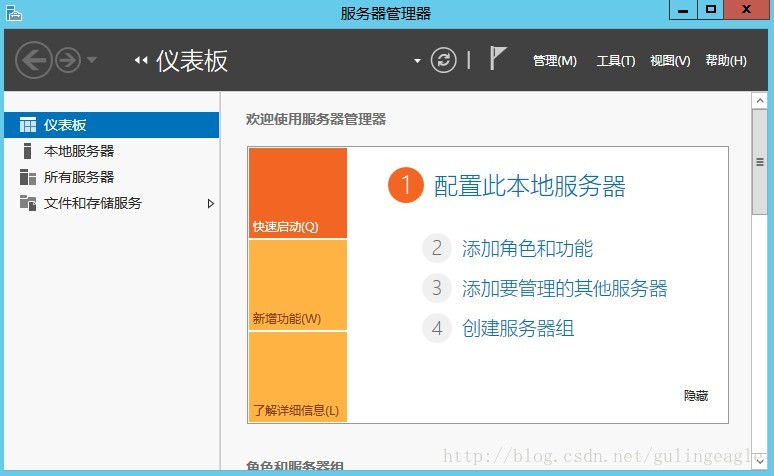Click the scrollbar up arrow

(x=760, y=101)
